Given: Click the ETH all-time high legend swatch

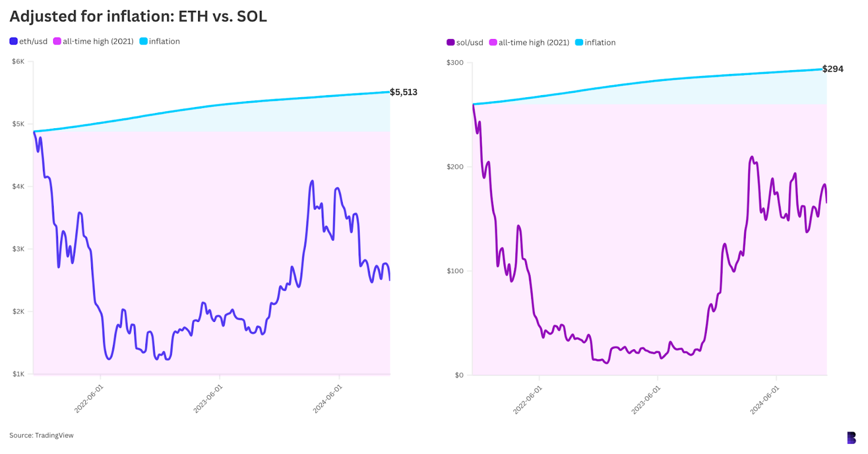Looking at the screenshot, I should (57, 41).
